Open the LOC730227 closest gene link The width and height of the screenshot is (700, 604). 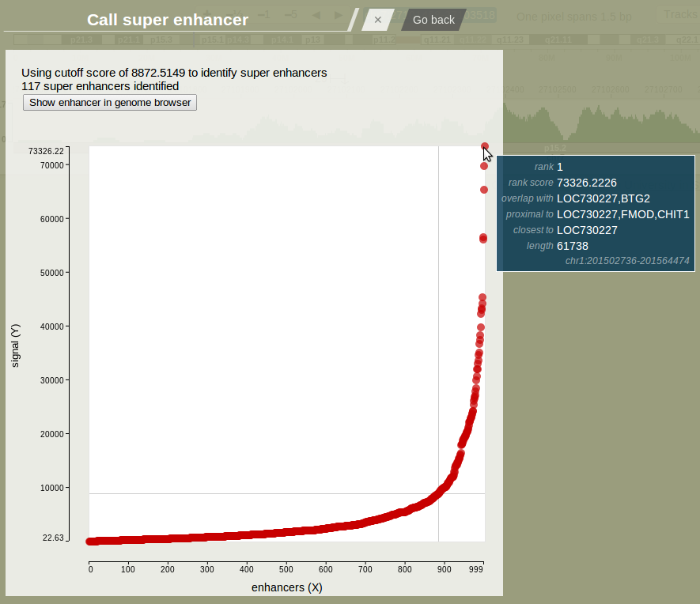point(587,230)
